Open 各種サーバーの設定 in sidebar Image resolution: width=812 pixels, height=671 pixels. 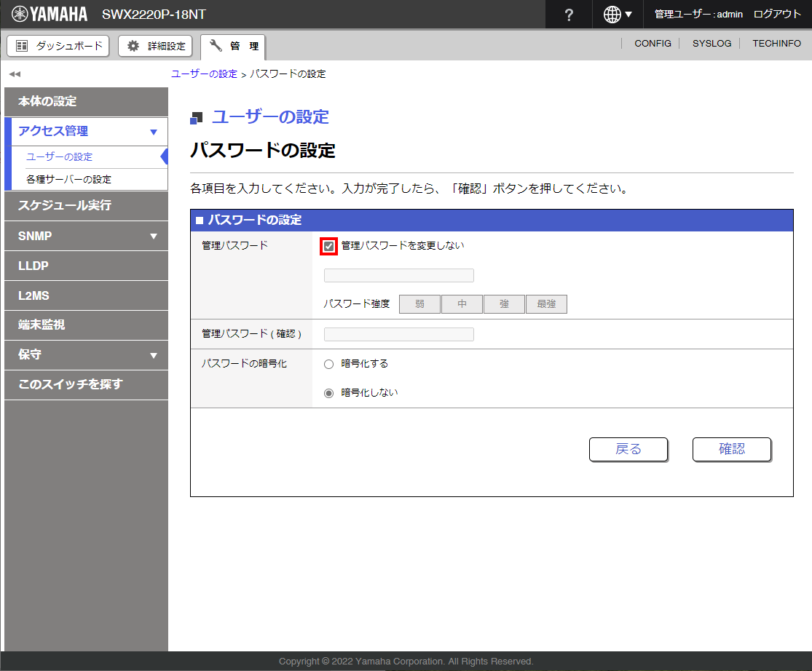pyautogui.click(x=68, y=179)
